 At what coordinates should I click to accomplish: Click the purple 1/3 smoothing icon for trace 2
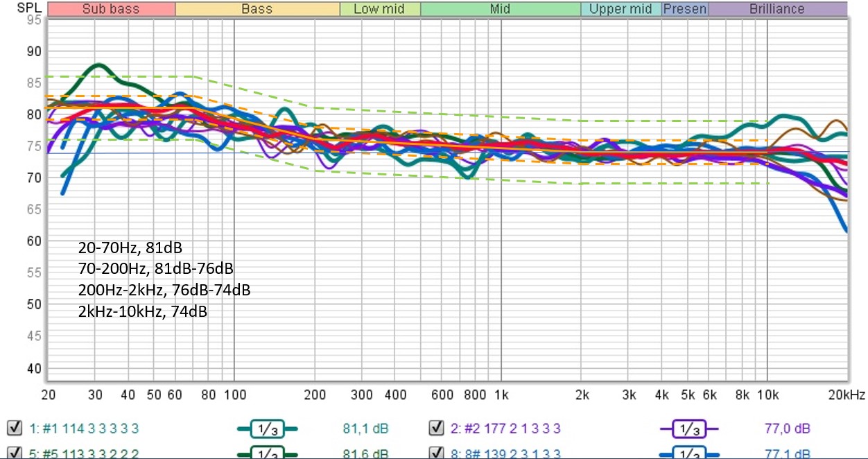(x=688, y=428)
